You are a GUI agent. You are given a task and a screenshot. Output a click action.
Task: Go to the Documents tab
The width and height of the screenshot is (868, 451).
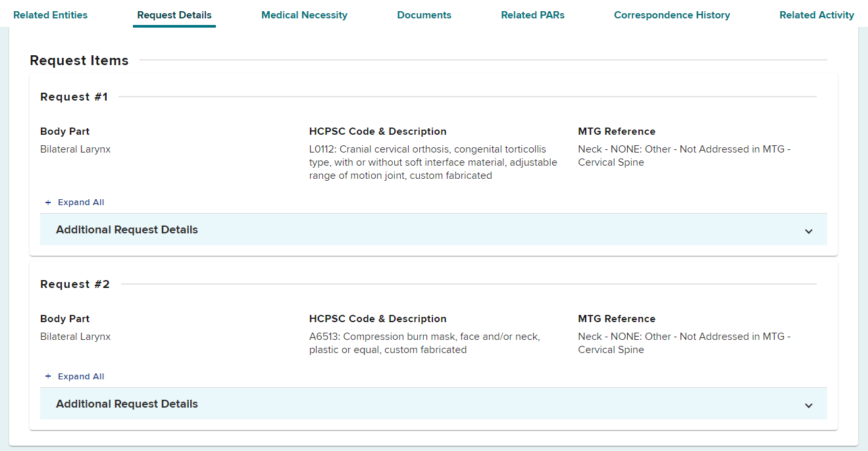click(424, 15)
